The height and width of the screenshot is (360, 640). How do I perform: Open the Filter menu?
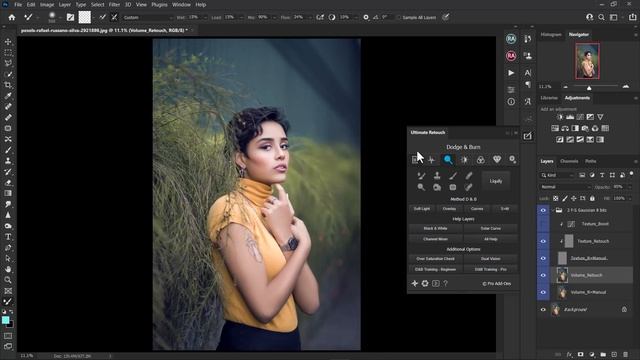tap(114, 4)
